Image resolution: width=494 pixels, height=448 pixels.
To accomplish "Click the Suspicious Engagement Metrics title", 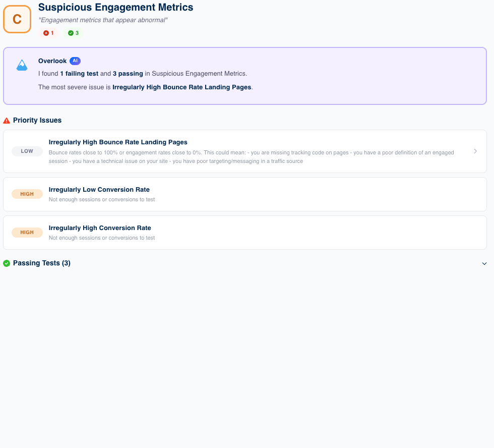I will [x=115, y=8].
